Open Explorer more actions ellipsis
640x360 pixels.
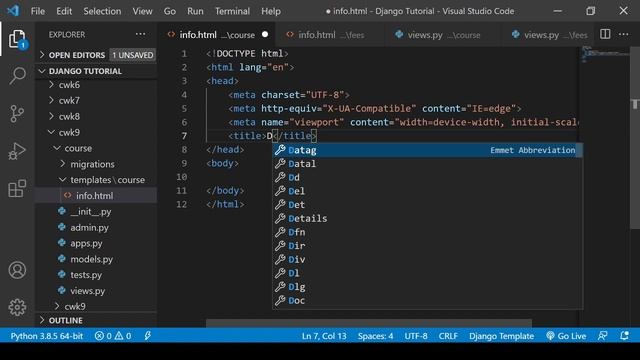point(140,34)
